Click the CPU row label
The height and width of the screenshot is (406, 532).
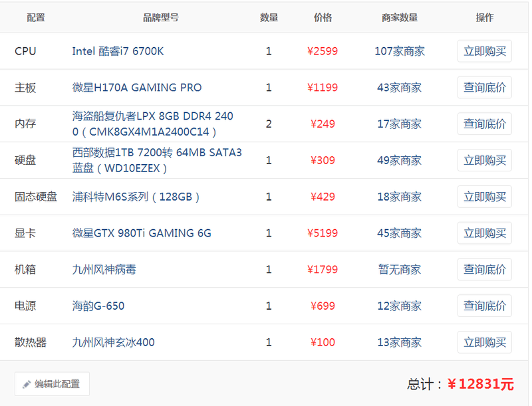coord(25,51)
